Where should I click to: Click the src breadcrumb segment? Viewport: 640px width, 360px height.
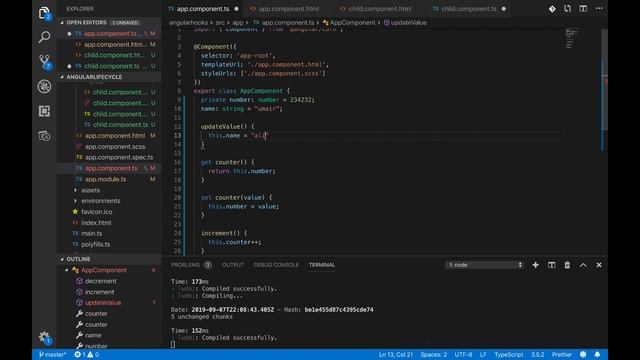click(x=220, y=23)
